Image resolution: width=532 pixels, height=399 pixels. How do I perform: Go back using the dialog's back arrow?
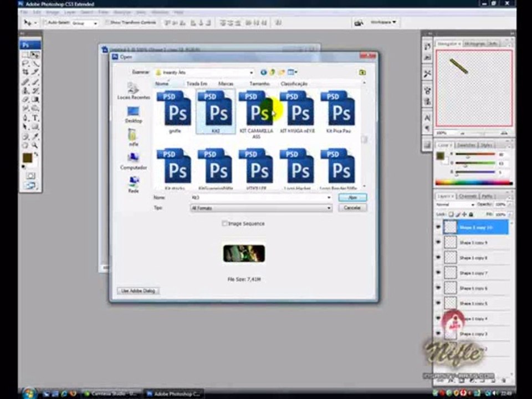pyautogui.click(x=263, y=72)
